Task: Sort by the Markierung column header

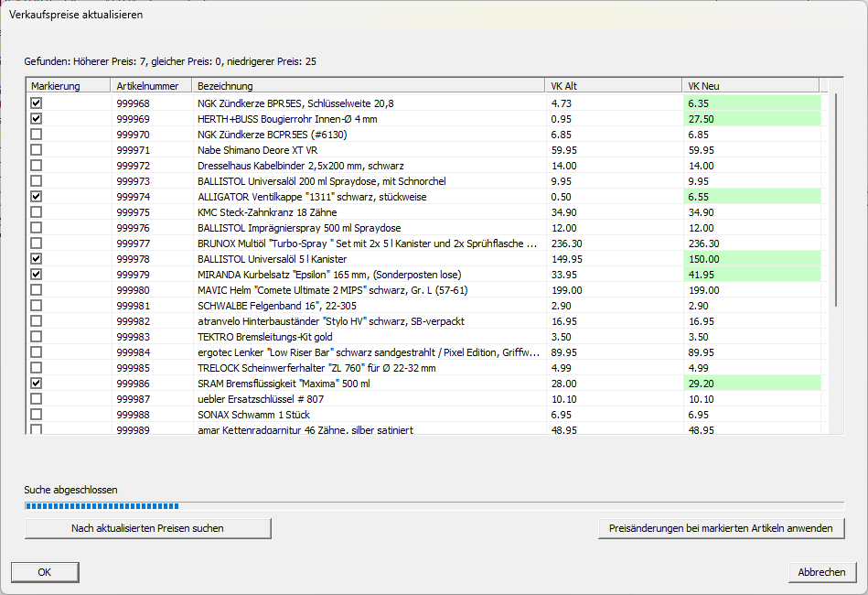Action: coord(68,86)
